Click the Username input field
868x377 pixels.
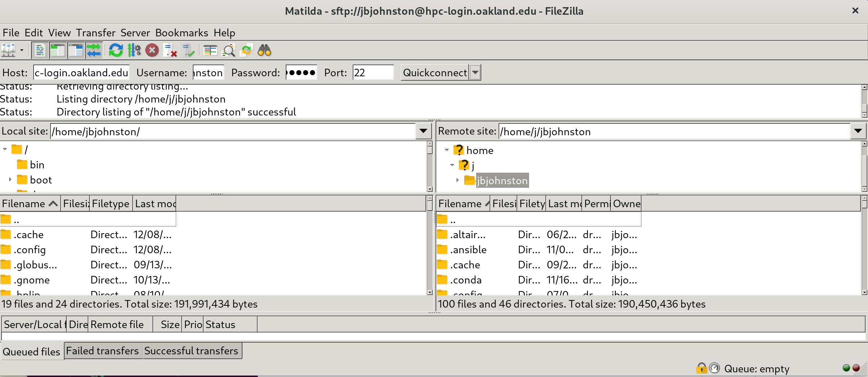tap(209, 73)
